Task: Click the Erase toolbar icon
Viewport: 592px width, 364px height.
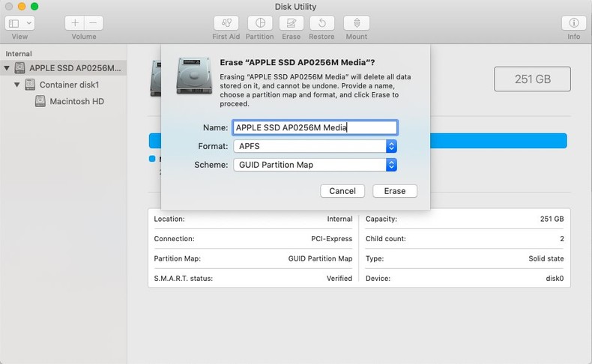Action: tap(291, 23)
